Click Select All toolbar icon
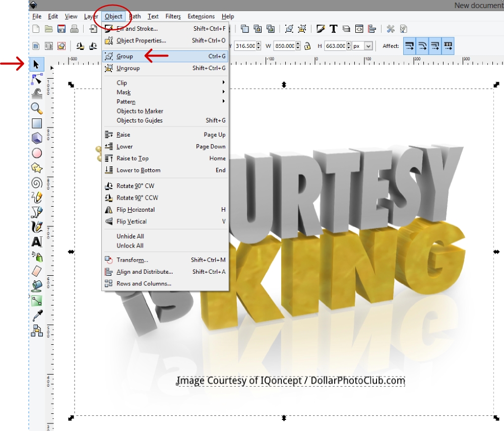This screenshot has height=431, width=504. point(36,46)
